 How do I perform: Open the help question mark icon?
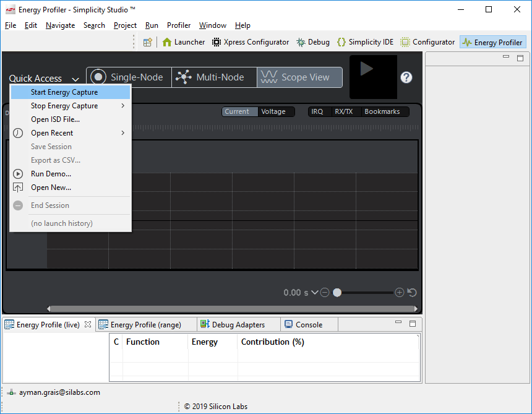click(x=406, y=77)
